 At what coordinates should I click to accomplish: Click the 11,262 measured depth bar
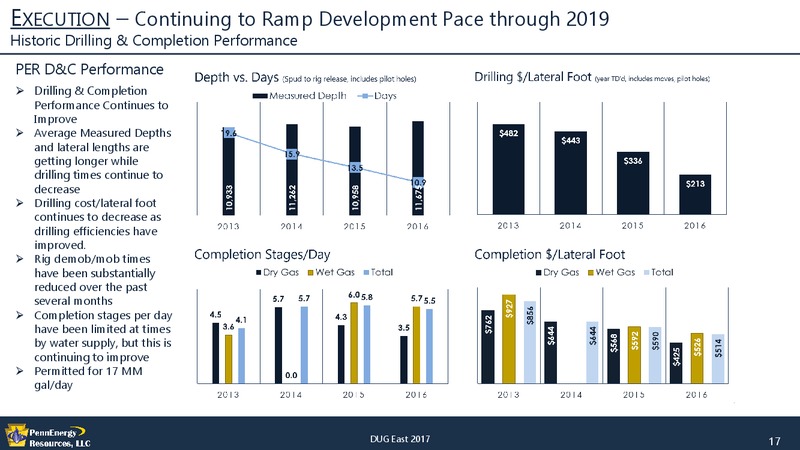(292, 169)
